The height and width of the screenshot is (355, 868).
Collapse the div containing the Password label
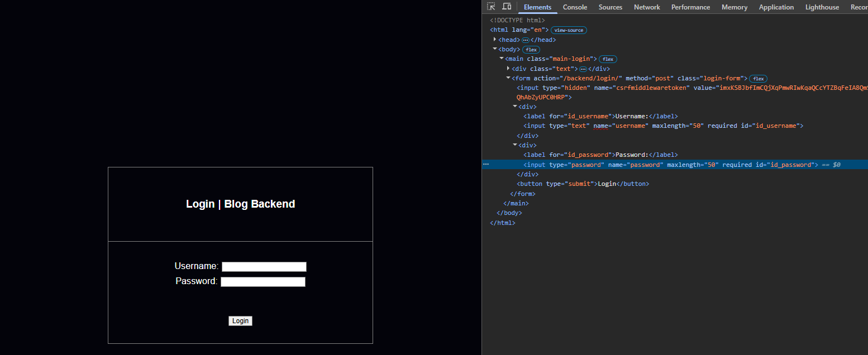click(515, 145)
